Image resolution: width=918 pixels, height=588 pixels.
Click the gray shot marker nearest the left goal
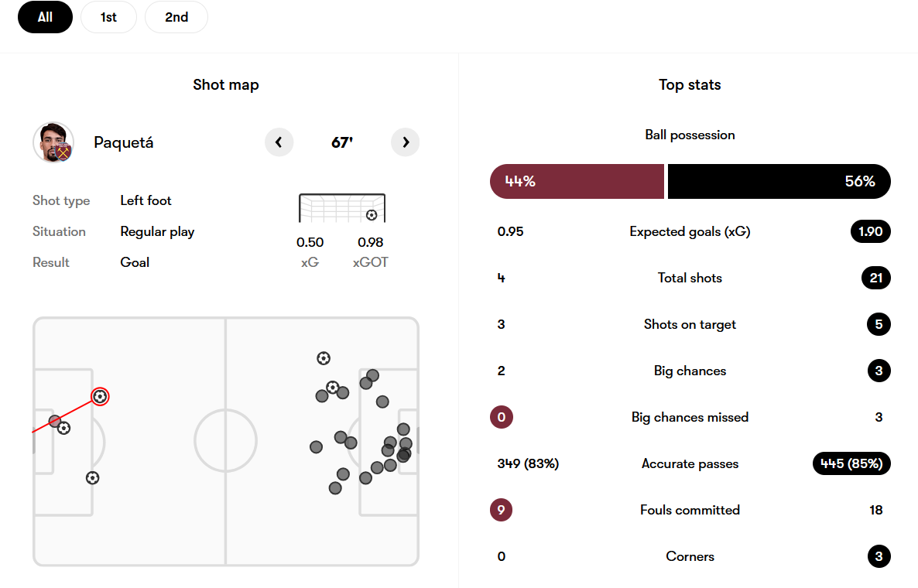coord(54,422)
